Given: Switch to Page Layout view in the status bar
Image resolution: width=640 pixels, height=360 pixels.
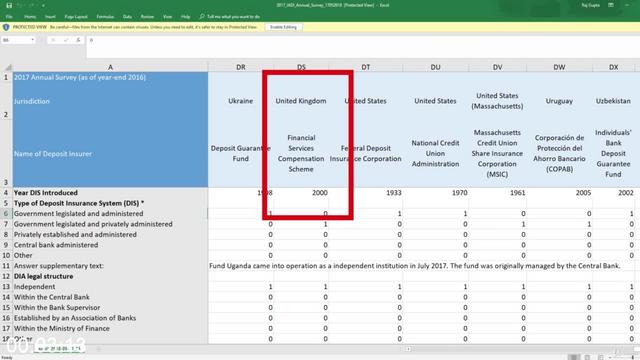Looking at the screenshot, I should pyautogui.click(x=587, y=357).
